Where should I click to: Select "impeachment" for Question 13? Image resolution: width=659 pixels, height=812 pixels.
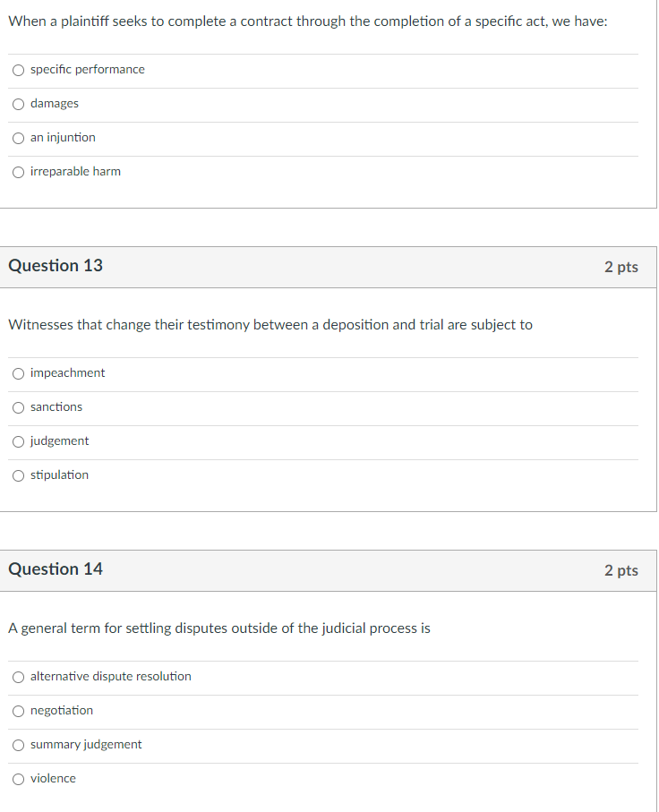18,373
